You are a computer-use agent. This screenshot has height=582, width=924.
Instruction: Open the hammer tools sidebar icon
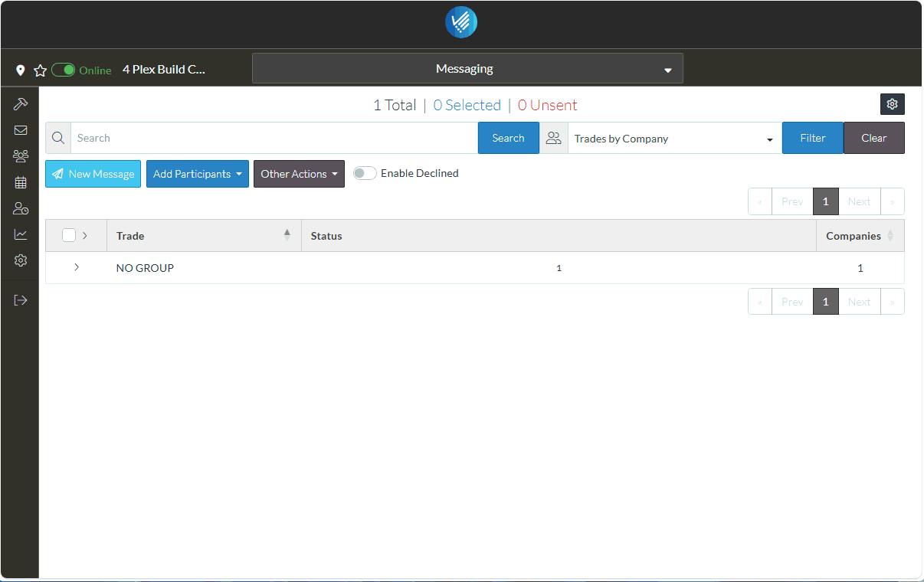tap(21, 103)
